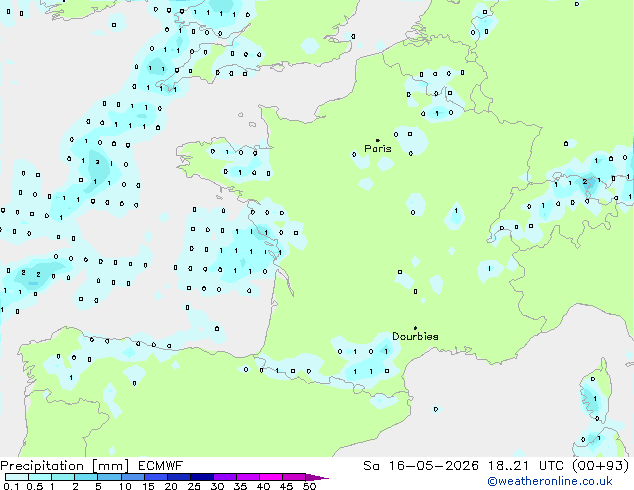The height and width of the screenshot is (490, 634).
Task: Pick the legend swatch between 25 and 30
Action: 201,477
